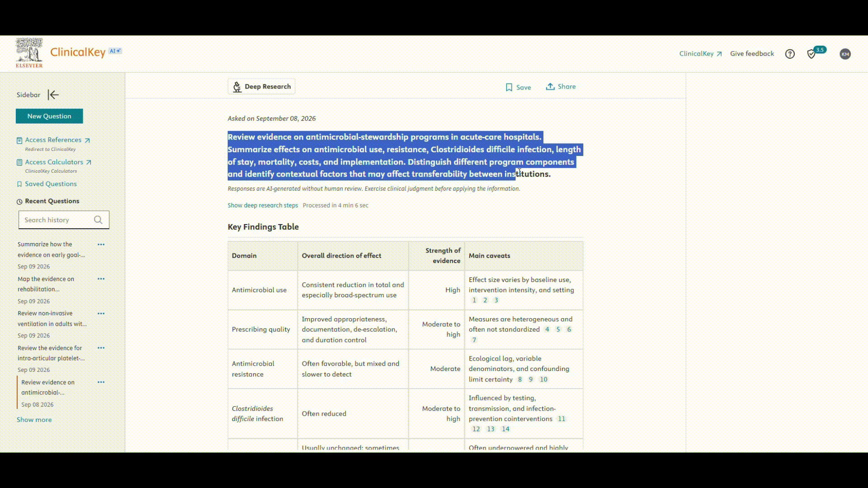Open Saved Questions

pos(51,184)
